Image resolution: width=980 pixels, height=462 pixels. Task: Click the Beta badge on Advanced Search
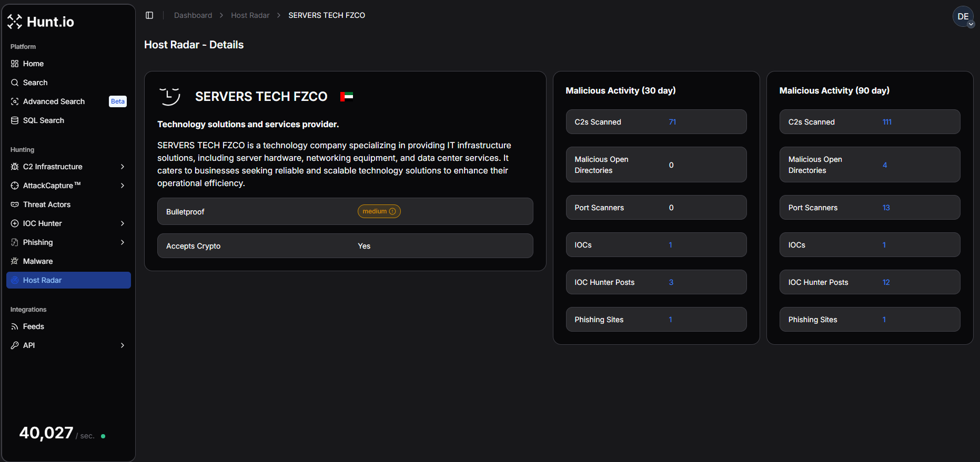[x=118, y=101]
